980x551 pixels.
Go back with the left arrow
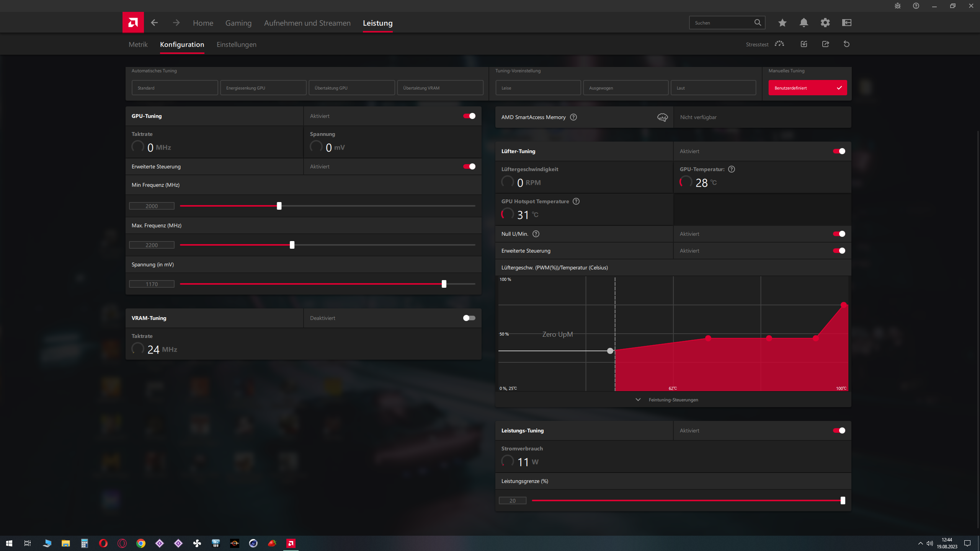pyautogui.click(x=154, y=23)
